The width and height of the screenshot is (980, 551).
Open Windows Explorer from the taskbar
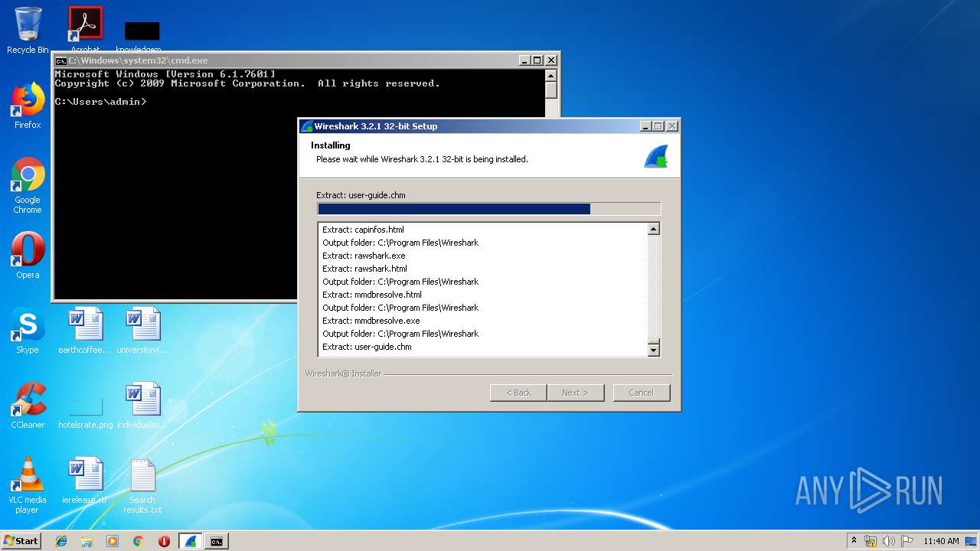tap(87, 541)
